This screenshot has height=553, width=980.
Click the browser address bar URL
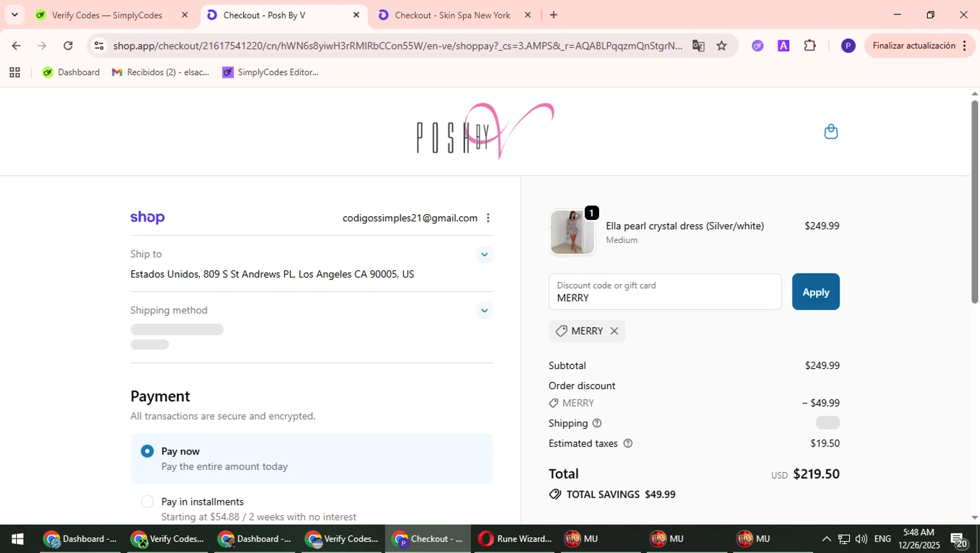point(397,46)
